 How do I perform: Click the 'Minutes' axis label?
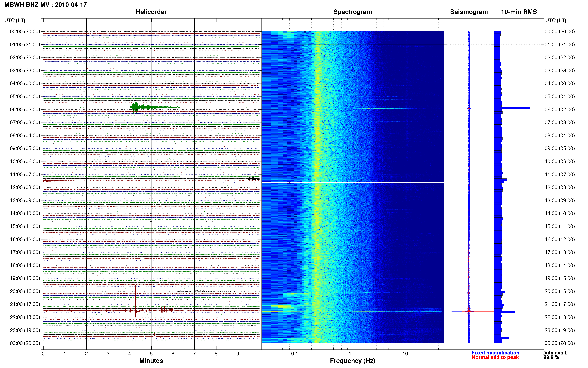pos(151,361)
